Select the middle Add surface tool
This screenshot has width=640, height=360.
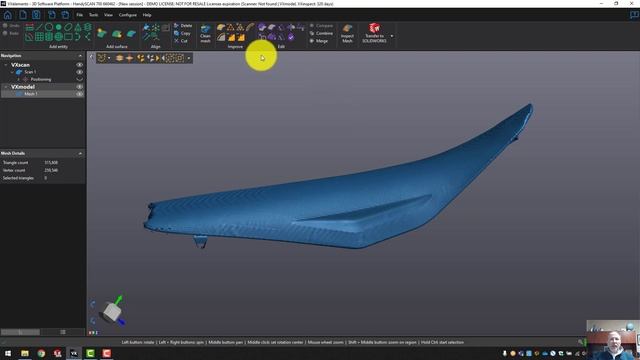tap(117, 33)
